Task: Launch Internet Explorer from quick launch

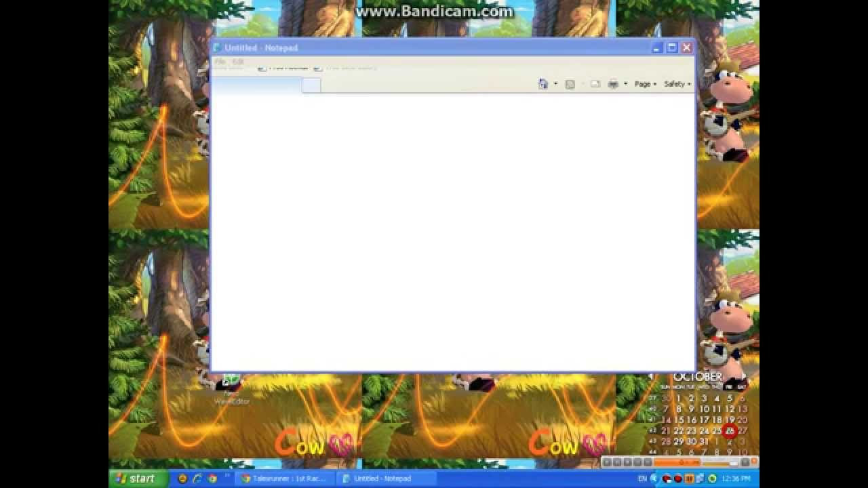Action: click(x=197, y=479)
